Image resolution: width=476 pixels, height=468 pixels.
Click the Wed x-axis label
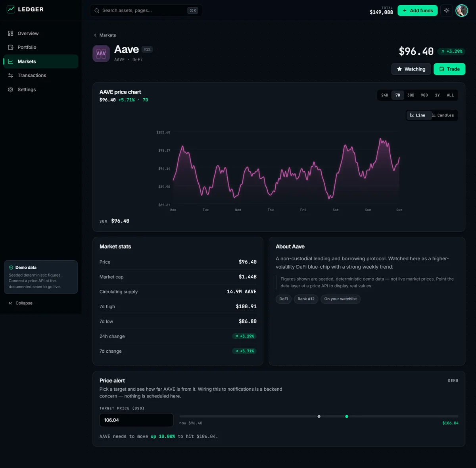pos(238,210)
